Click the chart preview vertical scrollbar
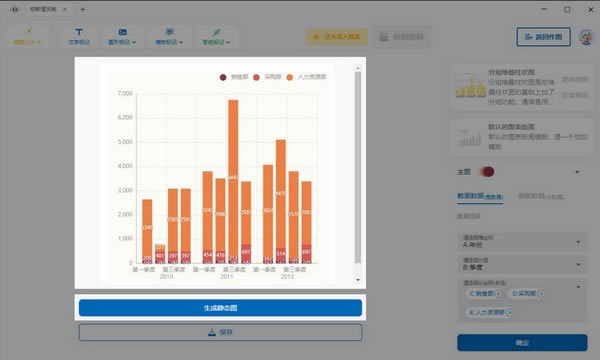 pos(358,168)
